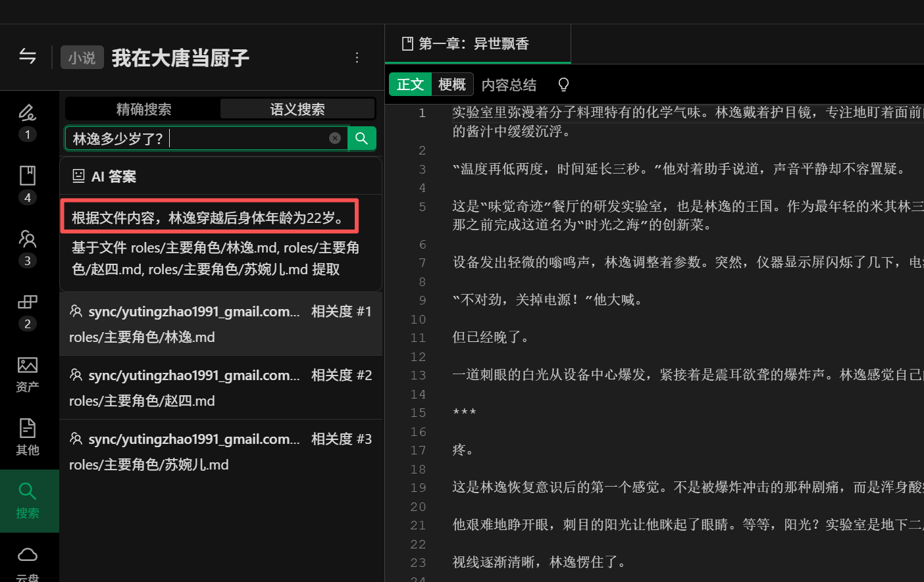The width and height of the screenshot is (924, 582).
Task: Click the green magnifier search button
Action: click(x=361, y=138)
